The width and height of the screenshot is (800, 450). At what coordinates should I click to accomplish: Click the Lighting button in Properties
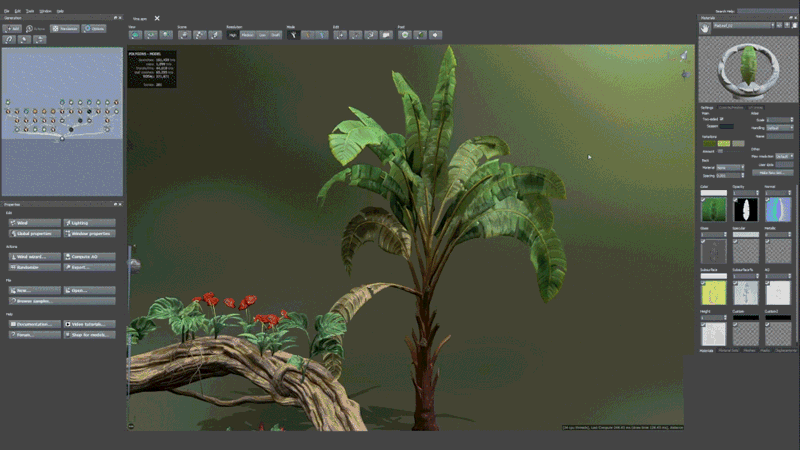[x=89, y=223]
